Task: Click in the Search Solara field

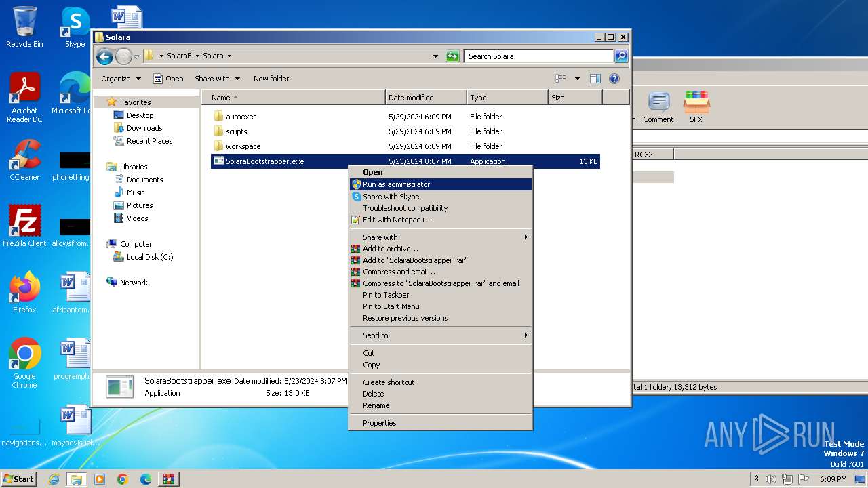Action: tap(539, 56)
